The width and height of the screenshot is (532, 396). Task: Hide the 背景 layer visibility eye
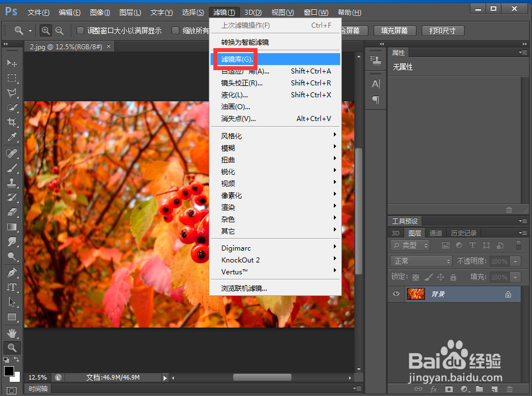click(396, 294)
